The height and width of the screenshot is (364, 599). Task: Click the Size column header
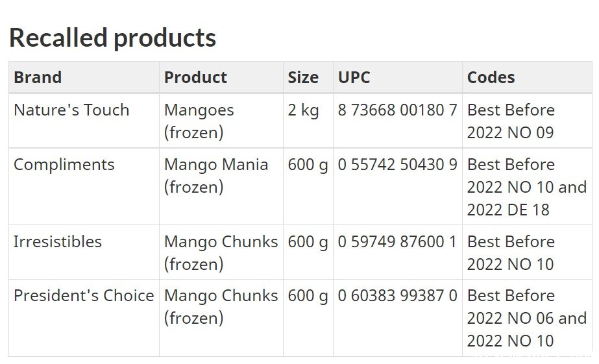308,77
